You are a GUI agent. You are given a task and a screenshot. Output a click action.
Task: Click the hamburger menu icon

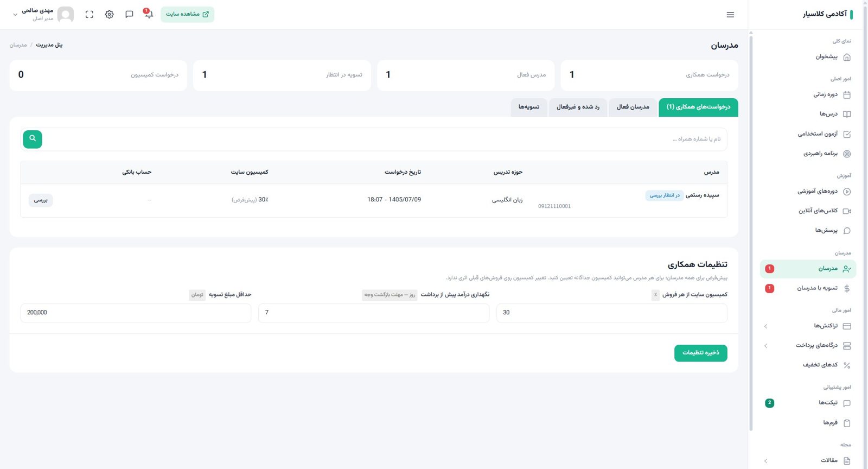point(730,15)
